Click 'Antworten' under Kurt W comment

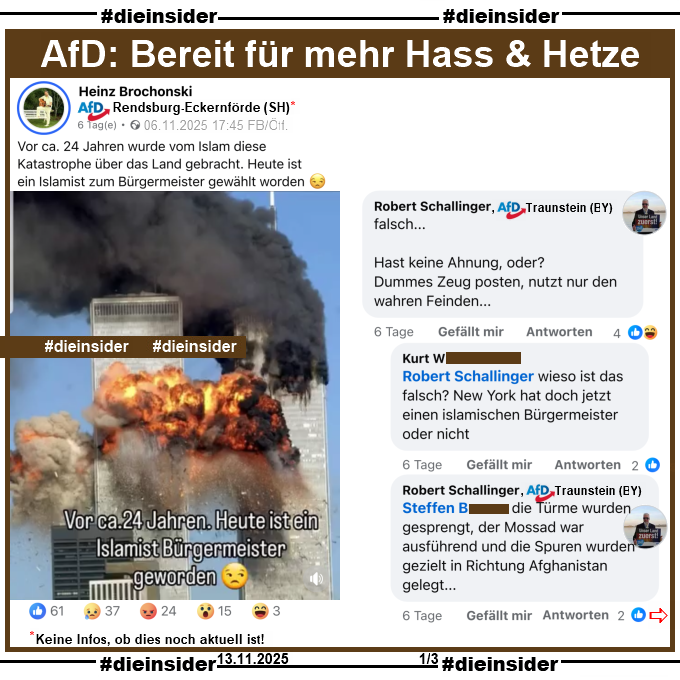point(588,465)
